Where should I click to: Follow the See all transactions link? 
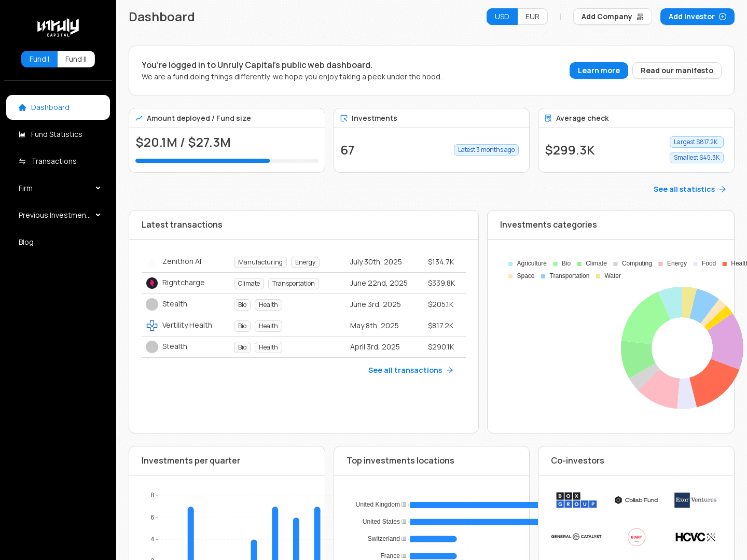click(410, 370)
